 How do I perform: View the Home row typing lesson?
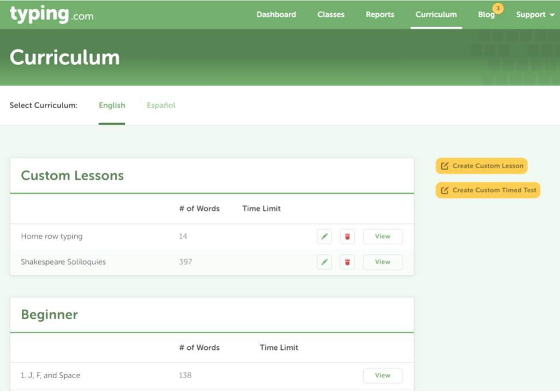[383, 237]
